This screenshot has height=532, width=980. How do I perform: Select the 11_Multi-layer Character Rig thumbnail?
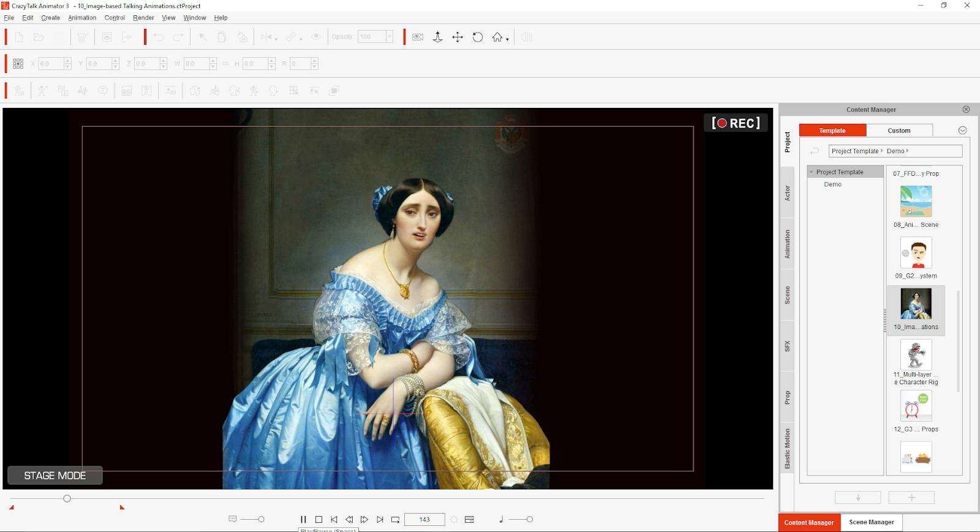[x=916, y=355]
